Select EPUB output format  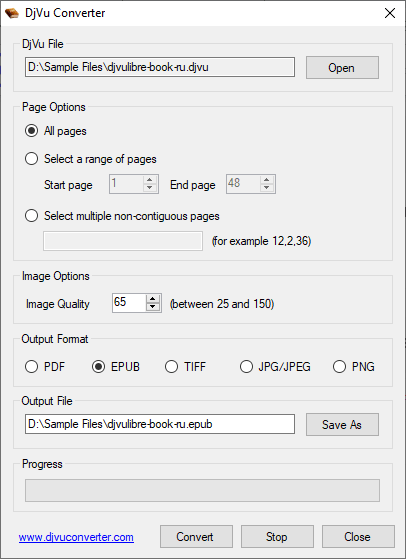pyautogui.click(x=98, y=366)
